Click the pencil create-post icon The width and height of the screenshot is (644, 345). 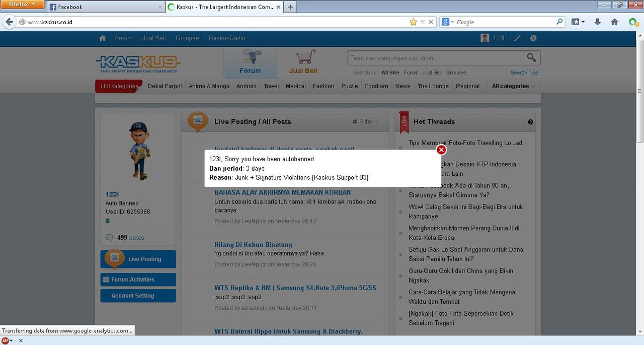[517, 38]
